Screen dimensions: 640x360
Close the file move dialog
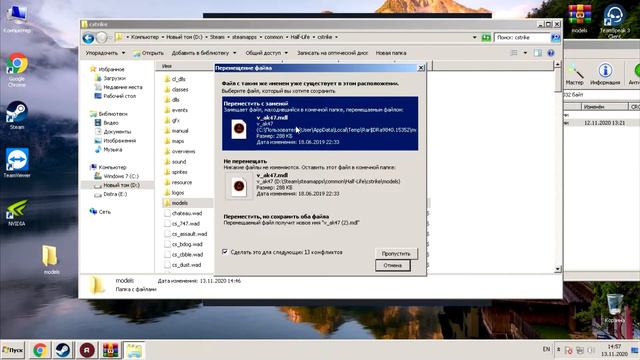[x=421, y=68]
